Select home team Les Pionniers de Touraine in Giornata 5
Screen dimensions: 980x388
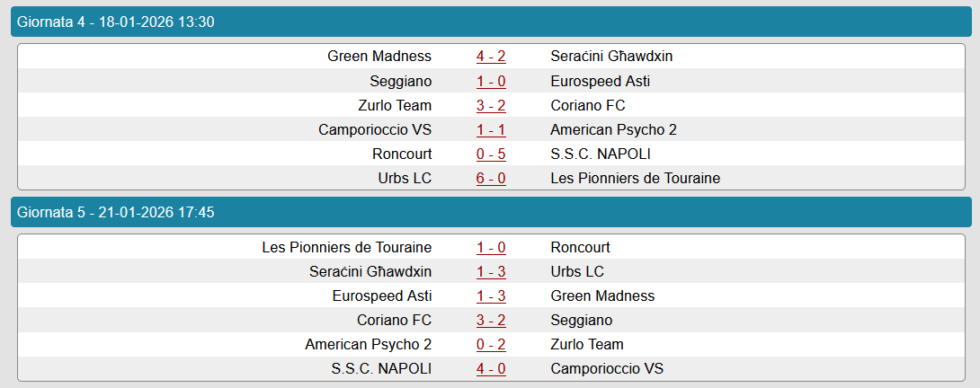[347, 247]
